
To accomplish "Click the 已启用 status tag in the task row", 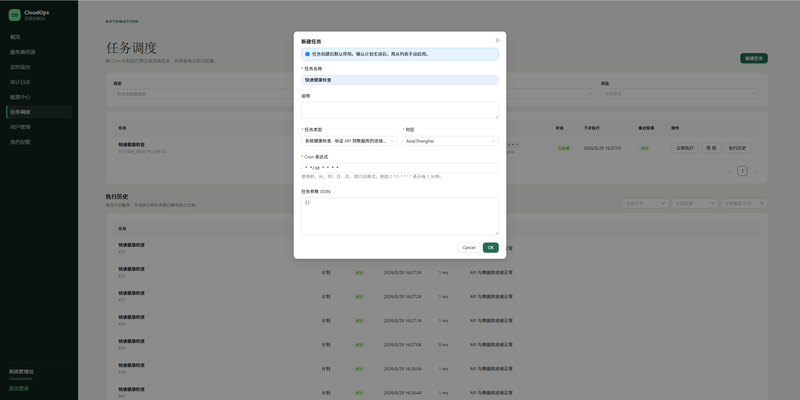I will point(563,148).
